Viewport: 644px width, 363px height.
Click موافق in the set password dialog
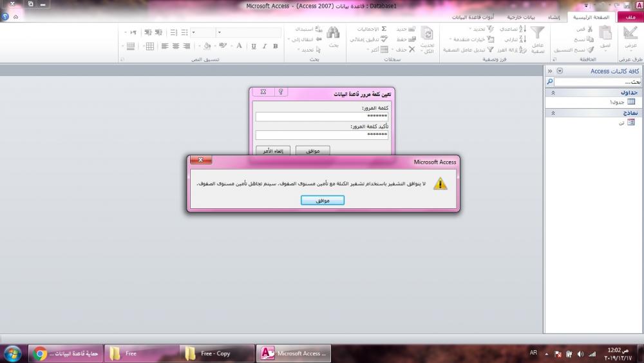pos(312,151)
